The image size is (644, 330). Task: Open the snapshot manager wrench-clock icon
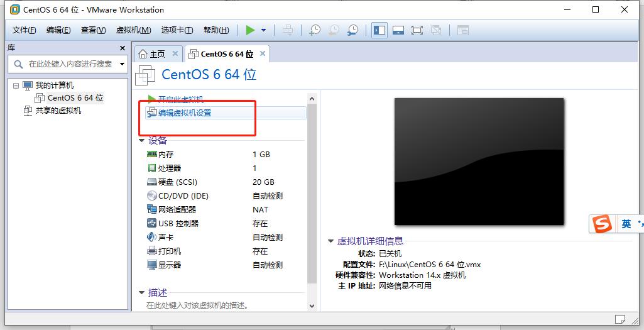tap(352, 30)
